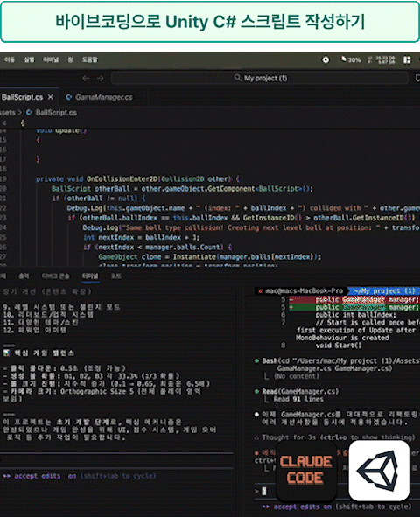The width and height of the screenshot is (420, 517).
Task: Switch to the GamaManager.cs tab
Action: point(99,97)
